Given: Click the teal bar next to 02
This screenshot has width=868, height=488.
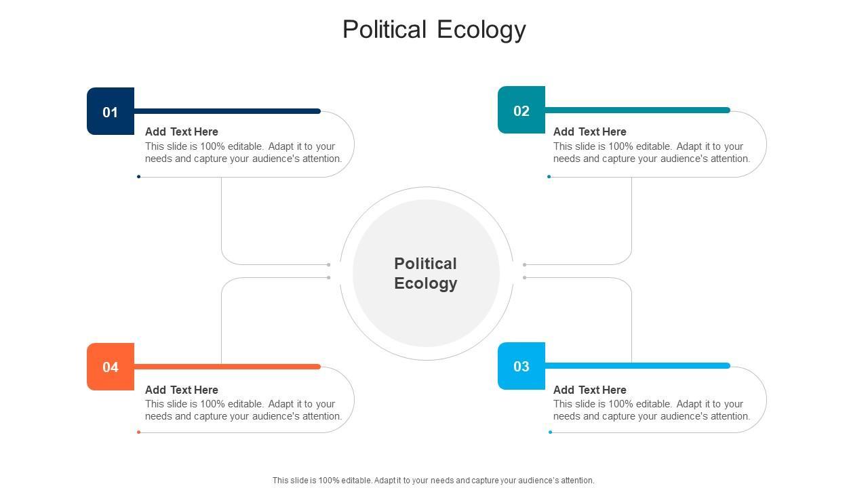Looking at the screenshot, I should click(x=637, y=110).
